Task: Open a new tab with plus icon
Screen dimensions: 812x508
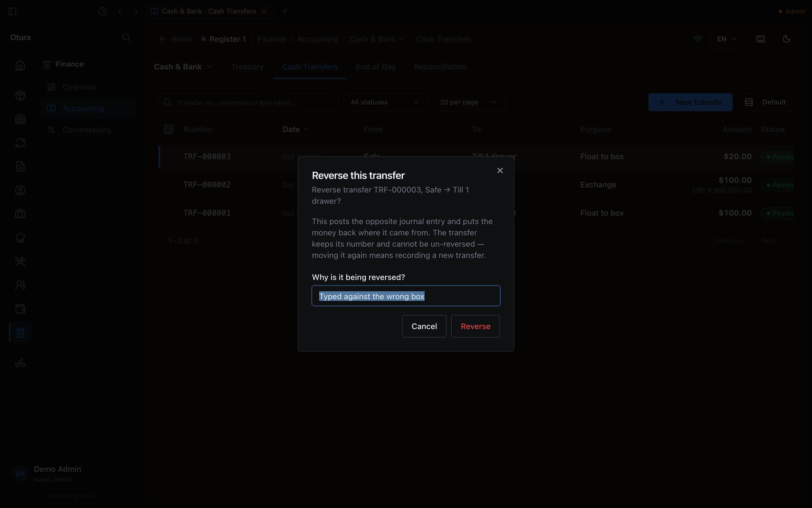Action: (x=285, y=11)
